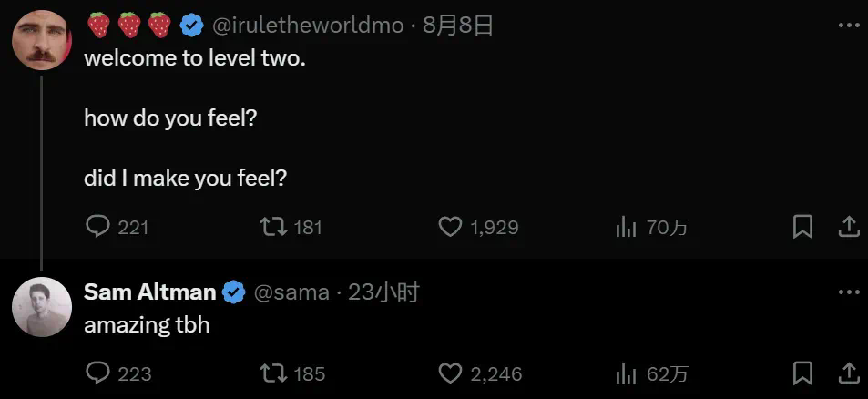View analytics on Sam Altman's reply
This screenshot has width=868, height=399.
coord(627,373)
